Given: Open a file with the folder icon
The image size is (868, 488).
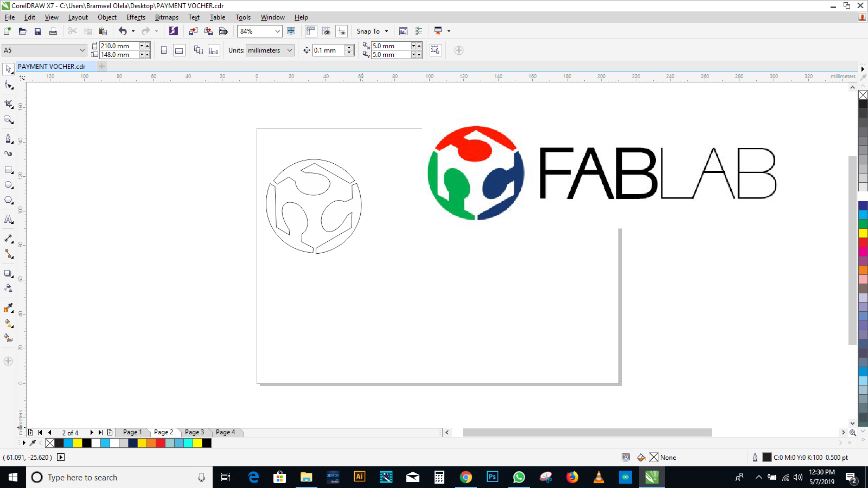Looking at the screenshot, I should coord(22,31).
